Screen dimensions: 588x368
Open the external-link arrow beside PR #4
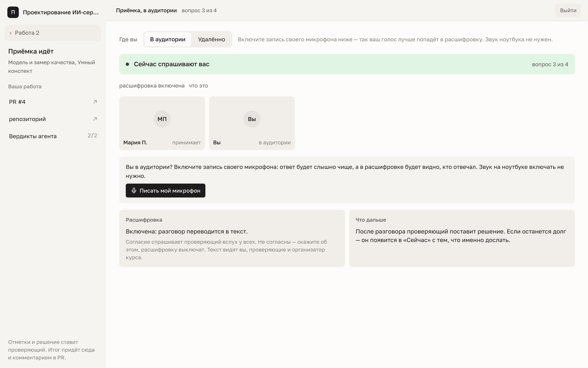click(x=95, y=102)
